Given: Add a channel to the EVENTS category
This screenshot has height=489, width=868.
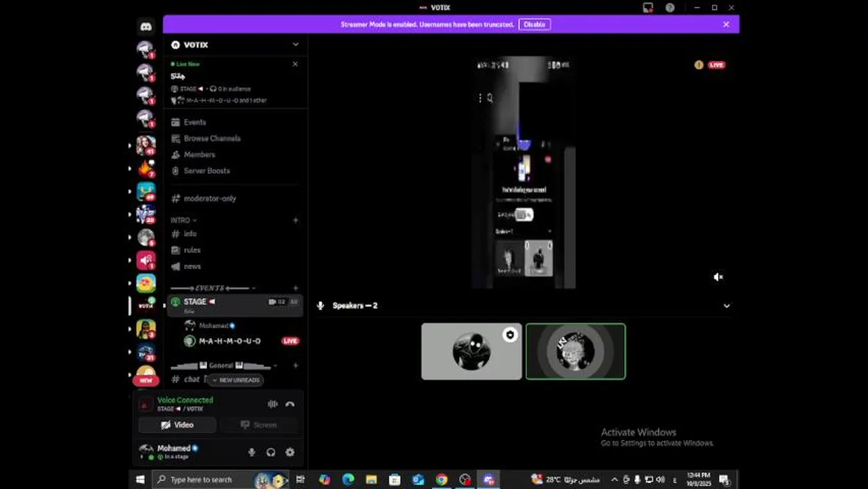Looking at the screenshot, I should (x=295, y=288).
